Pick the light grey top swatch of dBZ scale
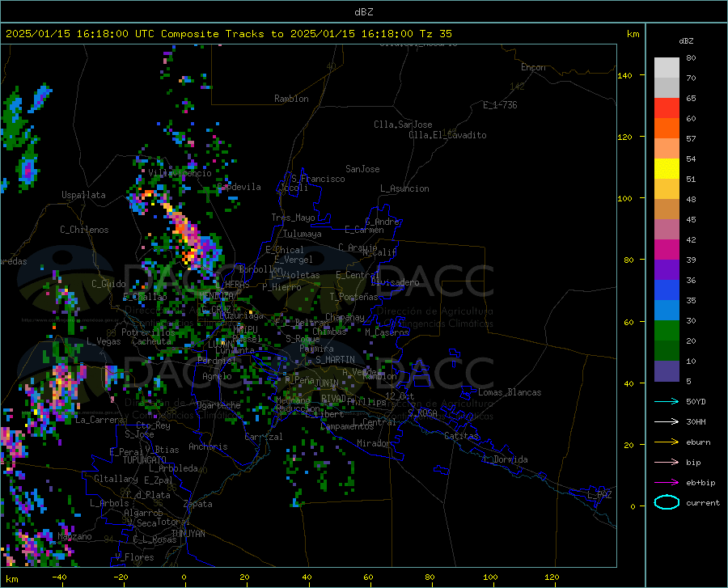This screenshot has height=588, width=728. [667, 67]
